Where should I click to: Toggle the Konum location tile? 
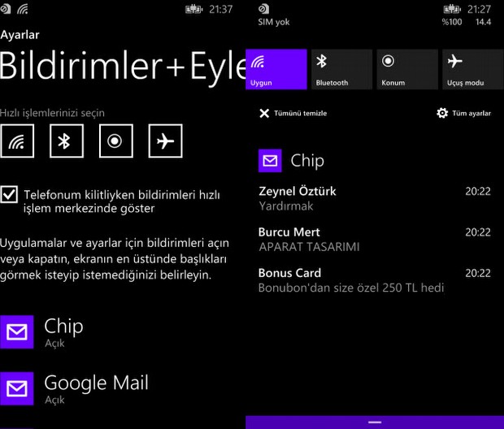(407, 69)
